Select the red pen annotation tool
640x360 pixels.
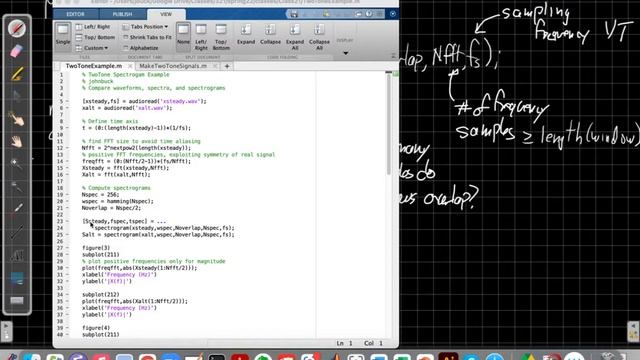tap(17, 29)
